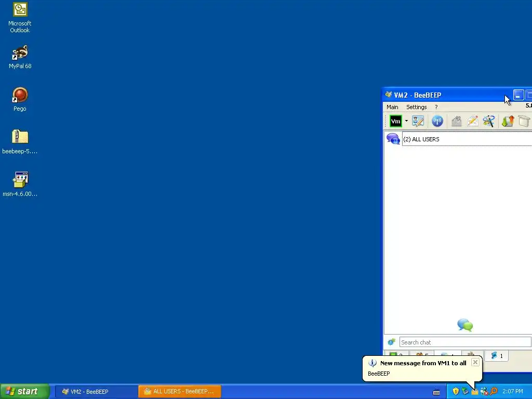532x399 pixels.
Task: Click the Search chat input field
Action: click(465, 342)
